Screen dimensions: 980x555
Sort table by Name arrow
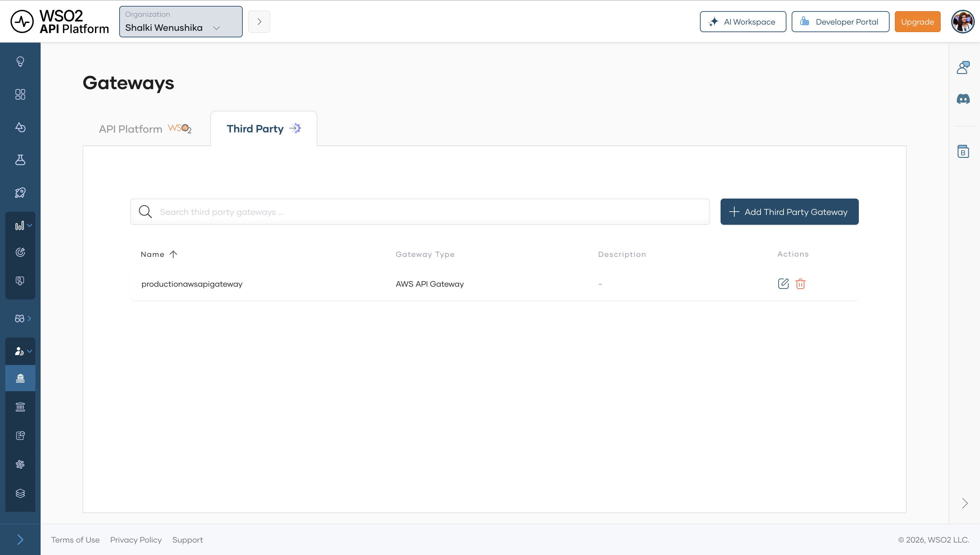173,254
